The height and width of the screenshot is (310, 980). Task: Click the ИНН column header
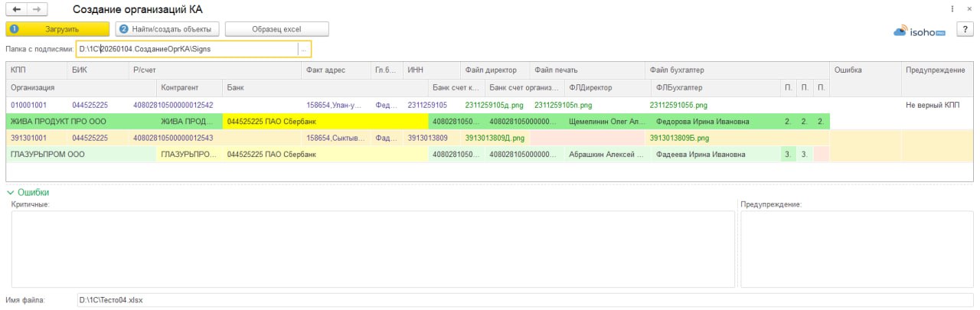(415, 70)
